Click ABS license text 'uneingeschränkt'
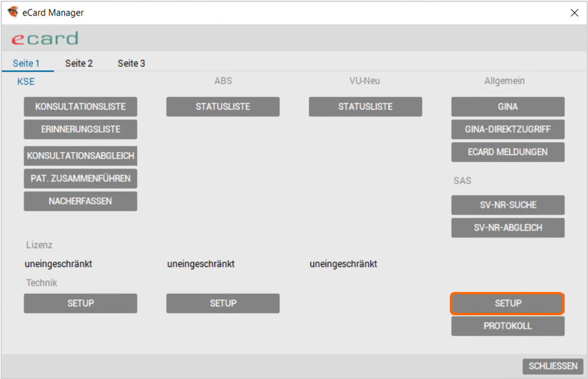The width and height of the screenshot is (588, 379). point(201,264)
